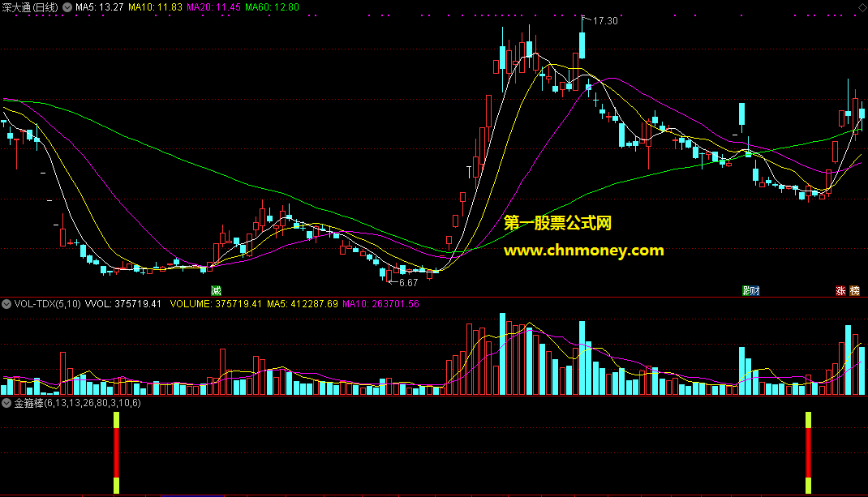Click the volume MA10: 263701.56 label
The width and height of the screenshot is (868, 497).
[380, 304]
